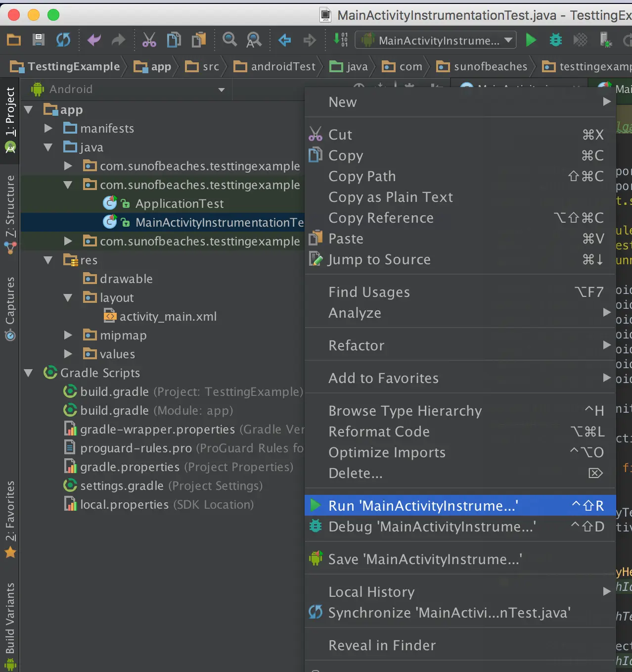
Task: Click the Paste toolbar icon
Action: [199, 40]
